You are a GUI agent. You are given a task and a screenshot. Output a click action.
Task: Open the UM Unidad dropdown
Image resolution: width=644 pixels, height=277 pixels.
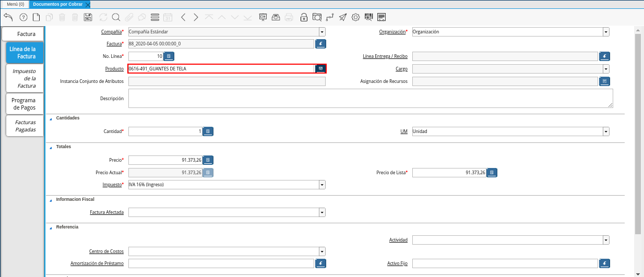pos(606,131)
